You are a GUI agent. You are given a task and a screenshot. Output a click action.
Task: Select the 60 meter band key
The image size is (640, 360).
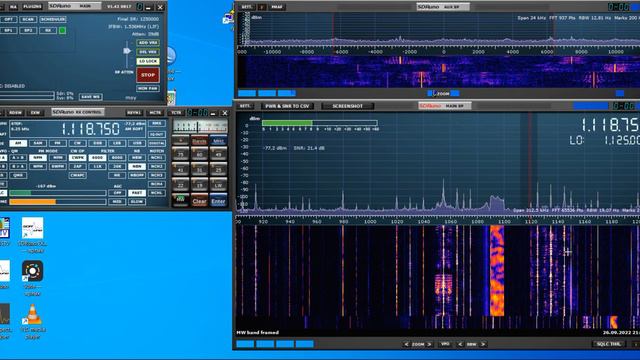[199, 154]
